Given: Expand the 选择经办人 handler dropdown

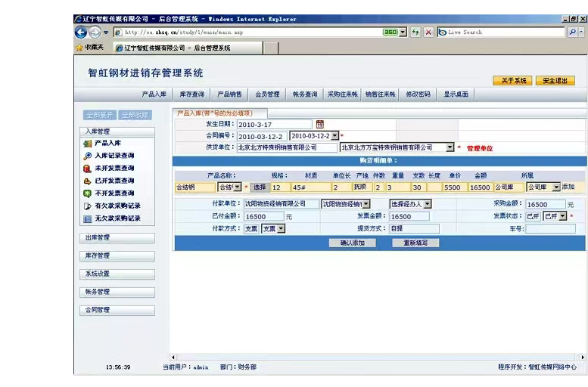Looking at the screenshot, I should (x=427, y=204).
